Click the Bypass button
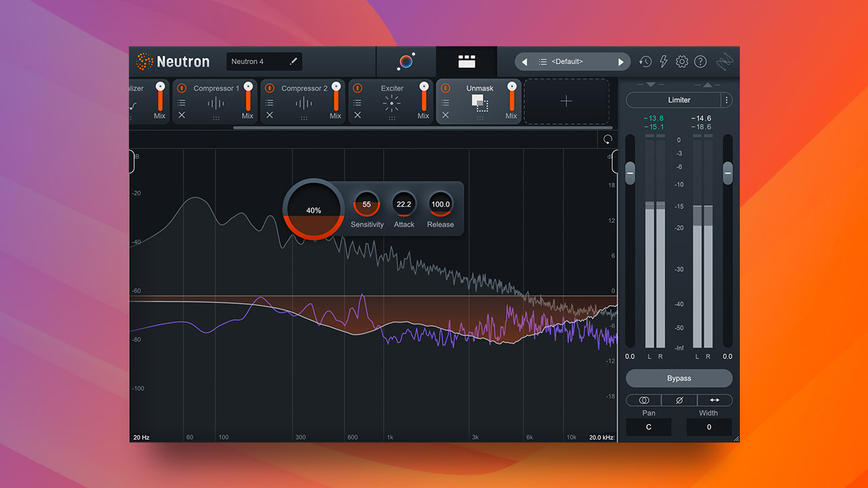 coord(679,378)
